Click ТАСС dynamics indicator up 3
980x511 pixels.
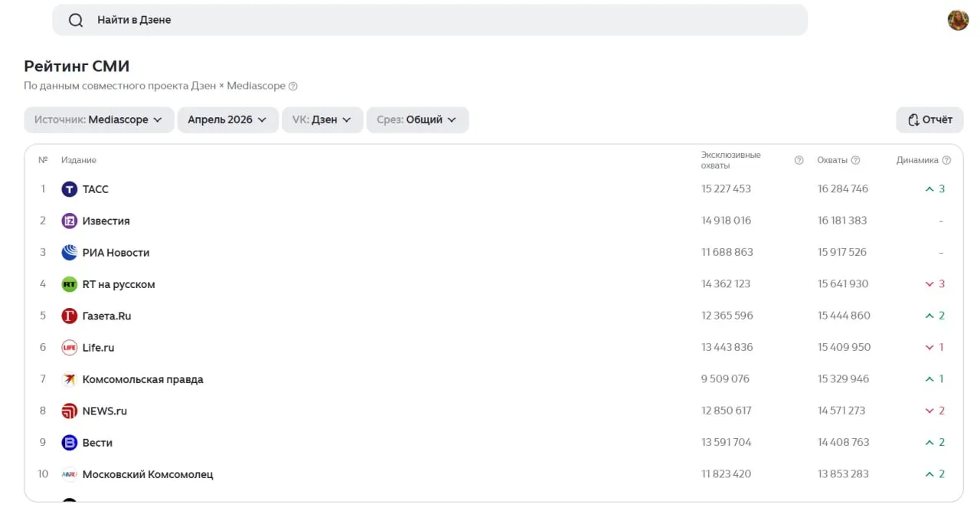[x=935, y=188]
